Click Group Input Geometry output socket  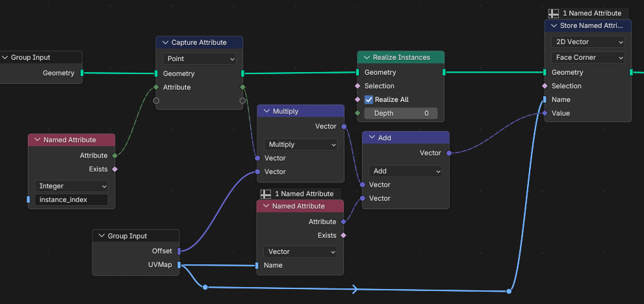pos(82,73)
